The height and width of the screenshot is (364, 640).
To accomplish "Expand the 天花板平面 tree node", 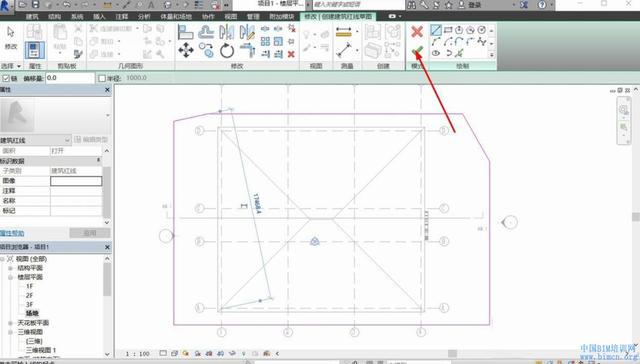I will pos(10,323).
